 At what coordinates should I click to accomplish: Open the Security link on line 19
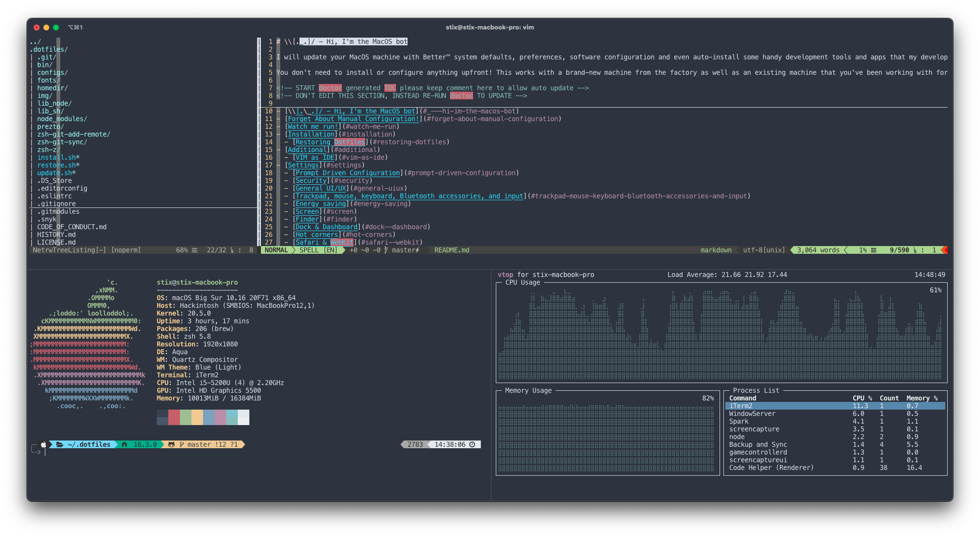click(x=311, y=180)
